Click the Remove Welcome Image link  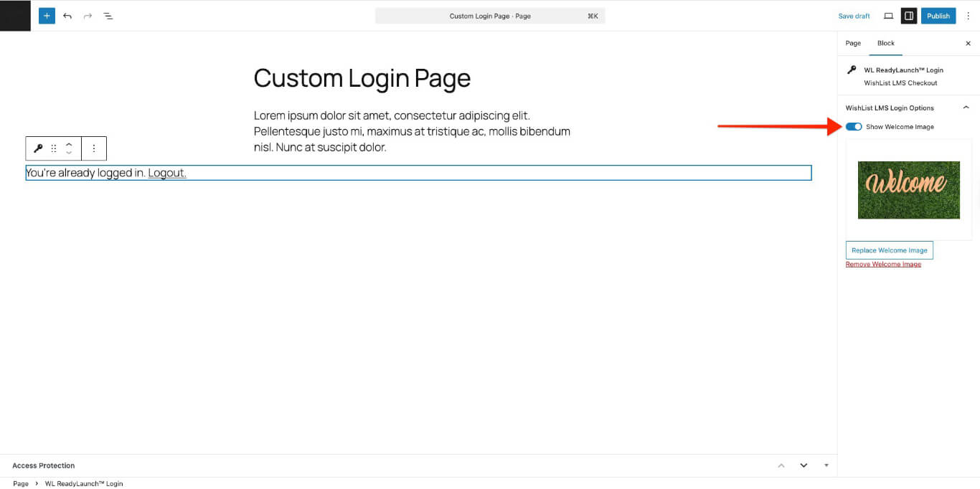883,264
